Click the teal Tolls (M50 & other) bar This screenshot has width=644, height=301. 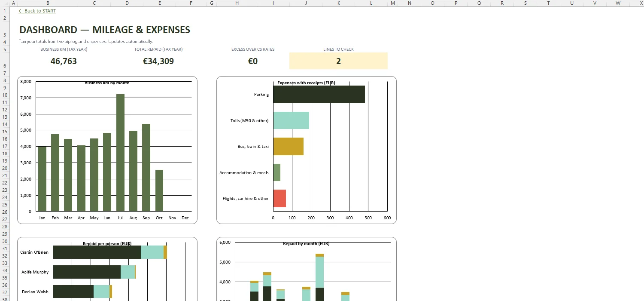(x=291, y=120)
